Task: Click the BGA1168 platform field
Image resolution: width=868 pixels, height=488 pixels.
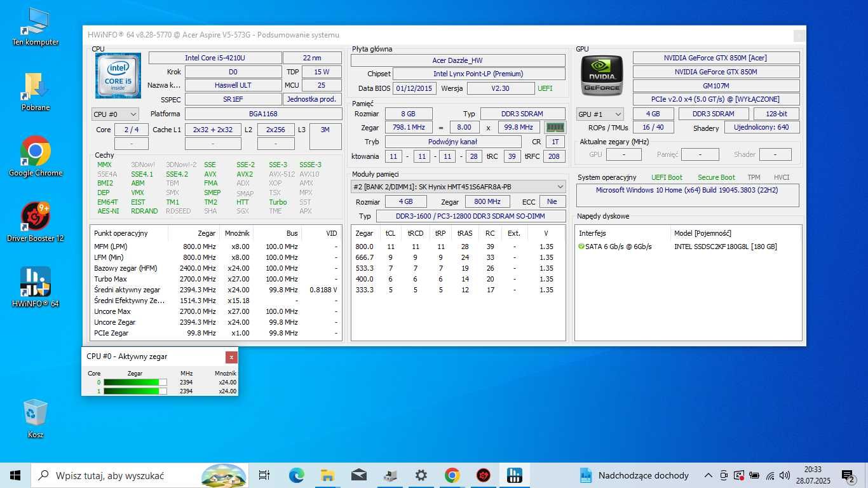Action: click(263, 114)
